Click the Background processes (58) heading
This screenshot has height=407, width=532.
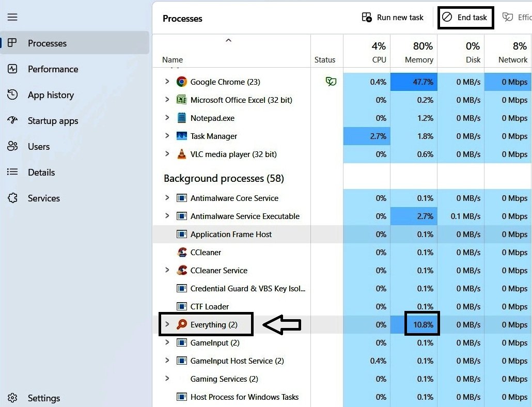(224, 178)
